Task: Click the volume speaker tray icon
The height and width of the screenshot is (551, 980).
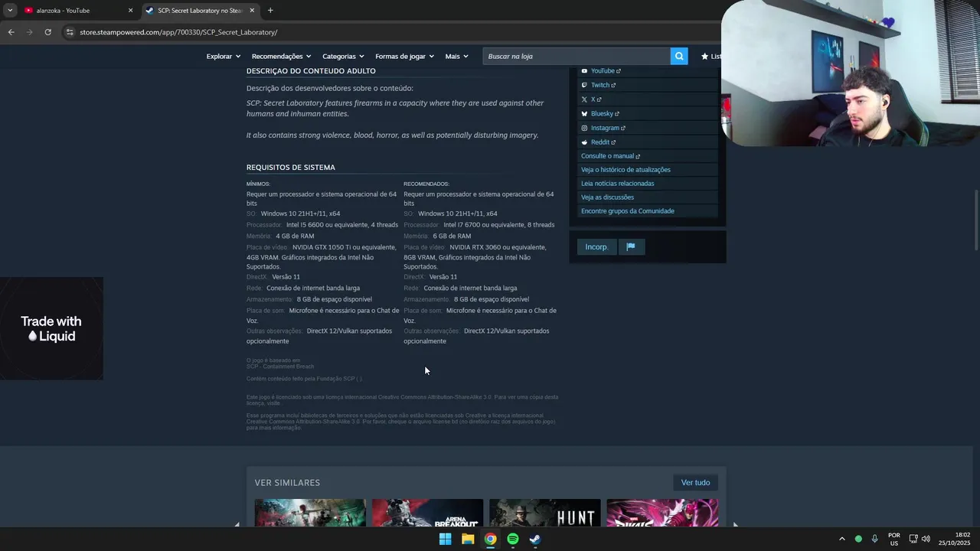Action: (926, 539)
